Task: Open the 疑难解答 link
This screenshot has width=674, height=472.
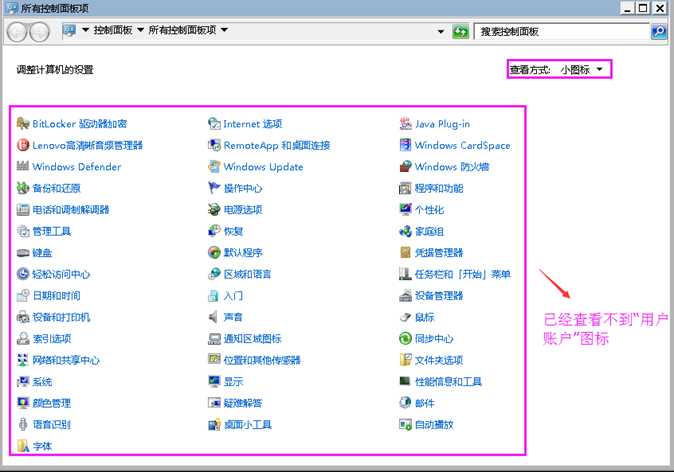Action: pyautogui.click(x=243, y=403)
